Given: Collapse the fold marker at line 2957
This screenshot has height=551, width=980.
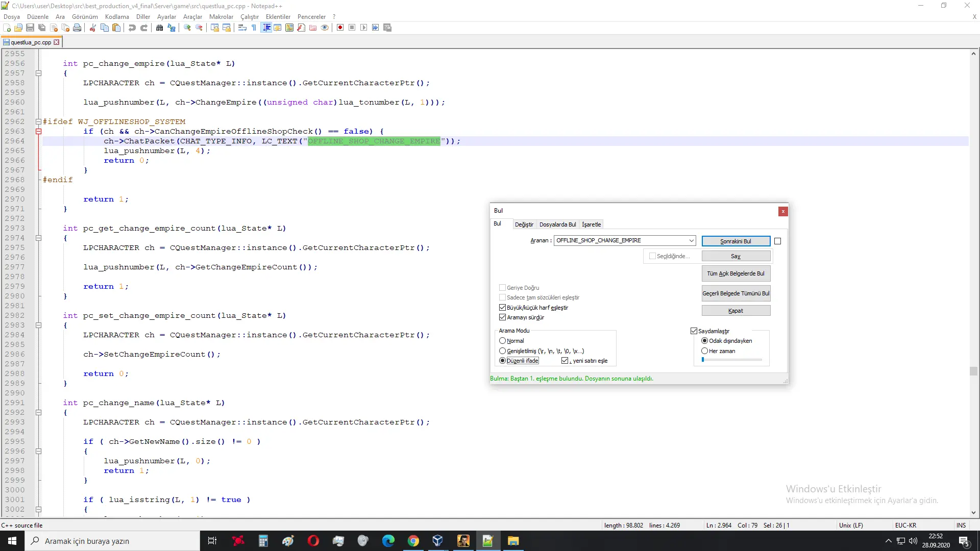Looking at the screenshot, I should coord(38,73).
